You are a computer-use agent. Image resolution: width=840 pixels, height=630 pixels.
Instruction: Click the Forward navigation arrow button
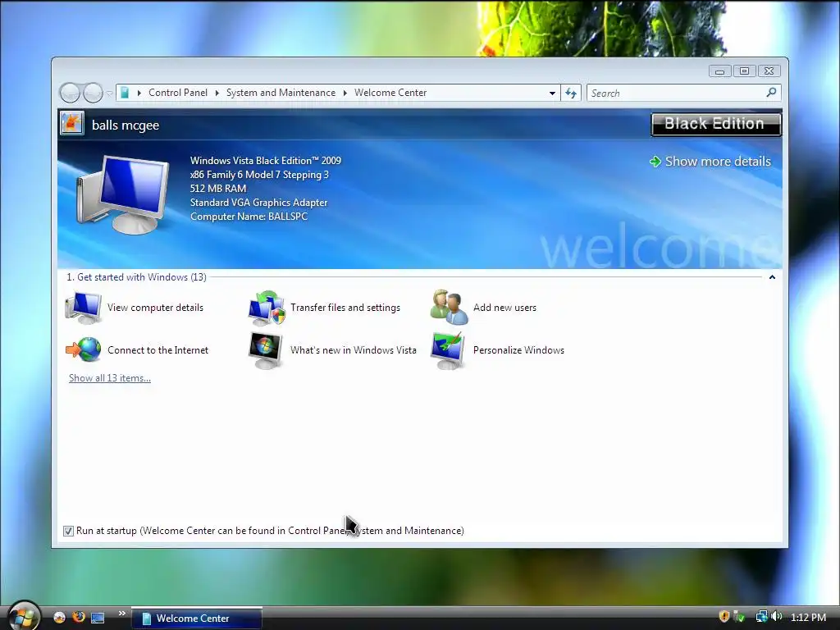93,93
